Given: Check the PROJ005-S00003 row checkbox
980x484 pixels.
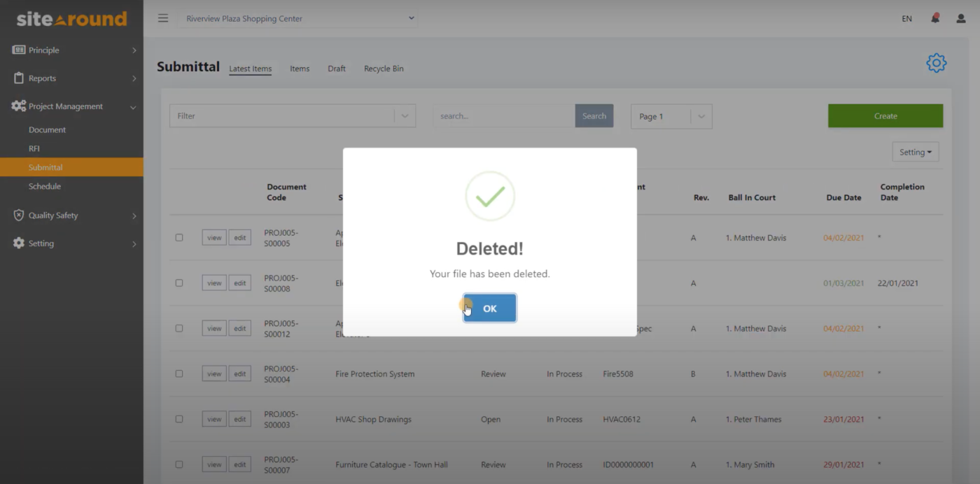Looking at the screenshot, I should 179,419.
